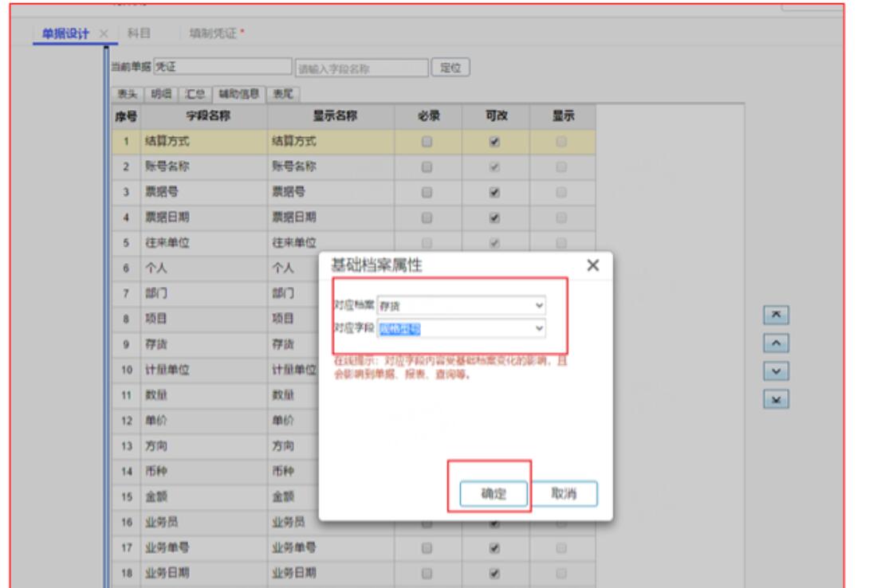This screenshot has height=588, width=881.
Task: Toggle 显示 checkbox for 票据日期
Action: pyautogui.click(x=561, y=218)
